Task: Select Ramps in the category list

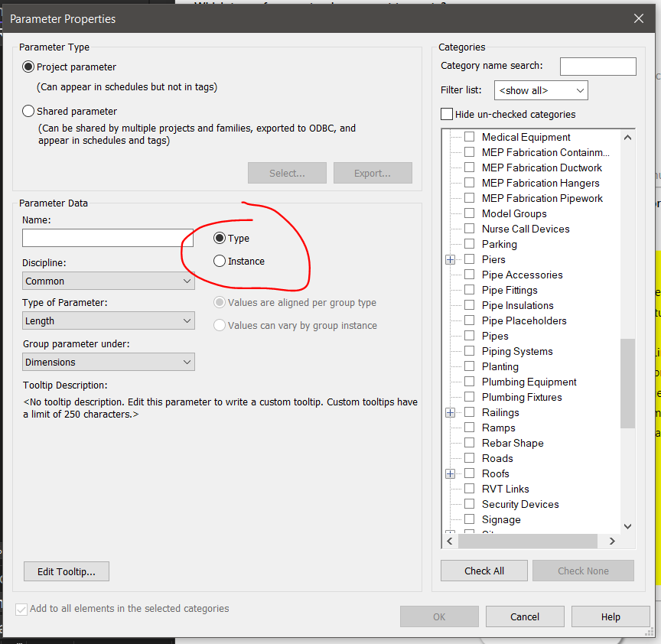Action: [498, 428]
